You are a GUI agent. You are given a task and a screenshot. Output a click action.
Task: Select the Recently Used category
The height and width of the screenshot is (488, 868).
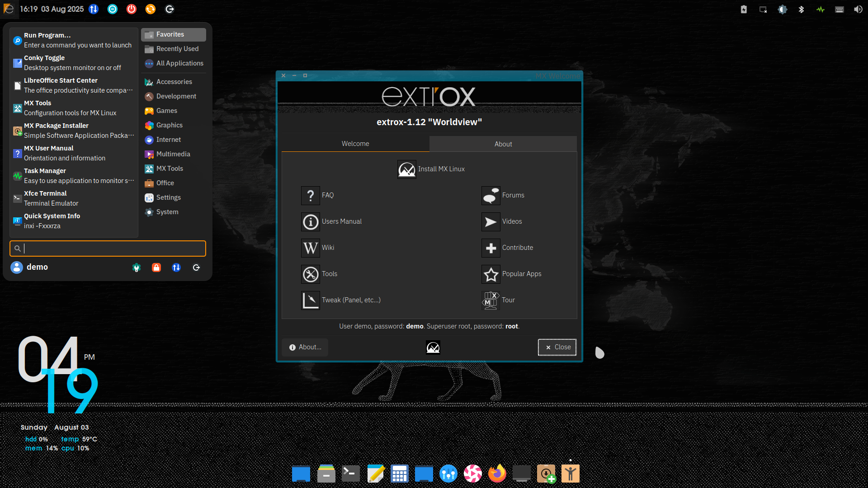[x=174, y=49]
